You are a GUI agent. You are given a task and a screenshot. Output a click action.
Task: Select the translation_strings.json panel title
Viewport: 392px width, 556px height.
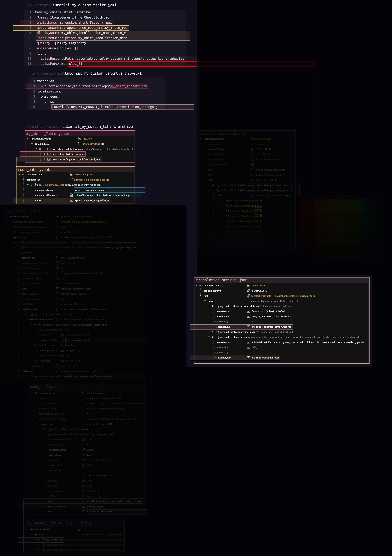[x=221, y=280]
